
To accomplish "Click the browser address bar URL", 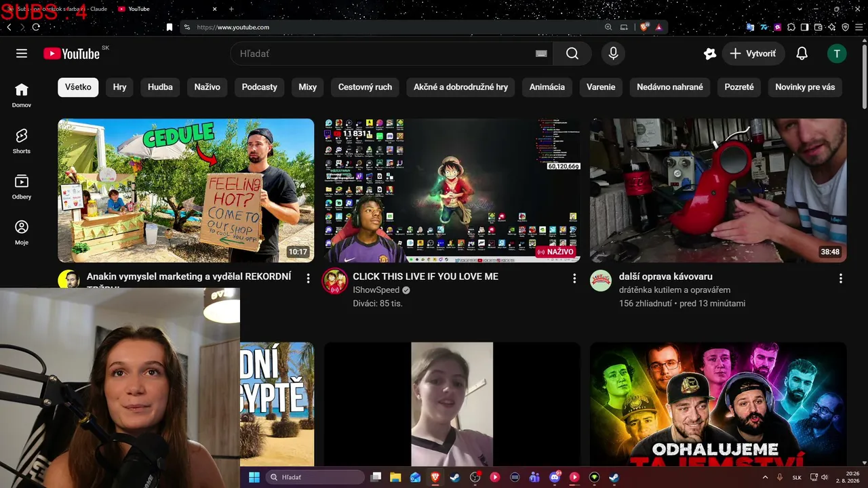I will 233,27.
